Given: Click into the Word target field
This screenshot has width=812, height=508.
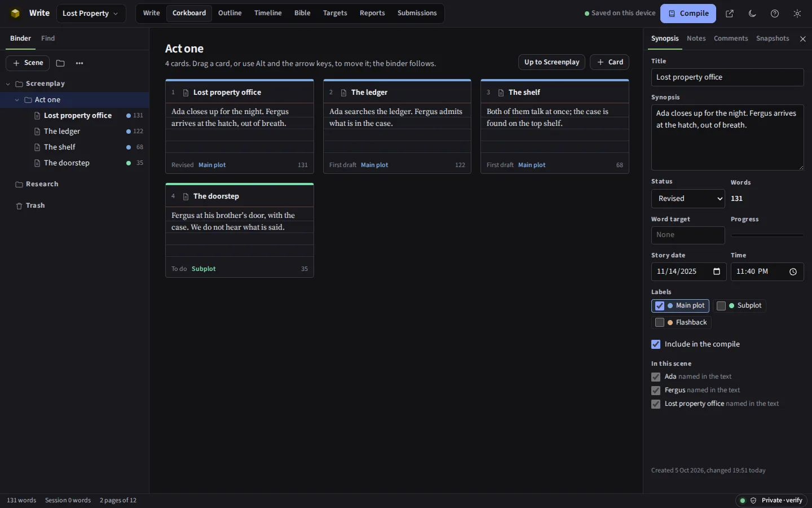Looking at the screenshot, I should (x=688, y=235).
